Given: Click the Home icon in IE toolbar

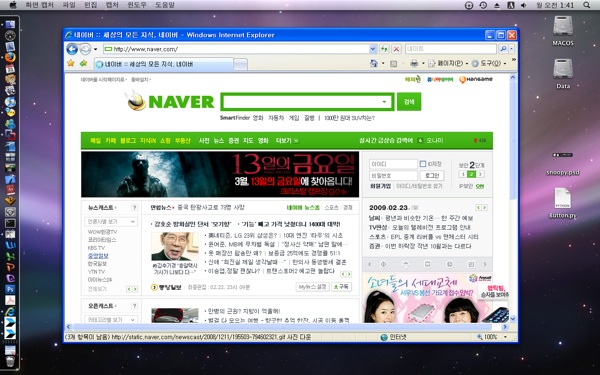Looking at the screenshot, I should click(373, 64).
